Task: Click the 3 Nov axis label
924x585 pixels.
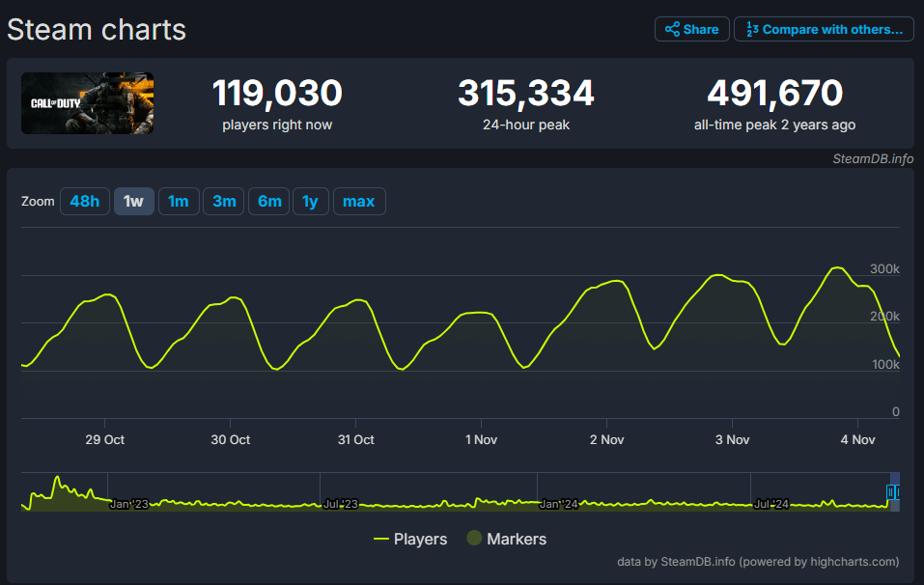Action: coord(733,439)
